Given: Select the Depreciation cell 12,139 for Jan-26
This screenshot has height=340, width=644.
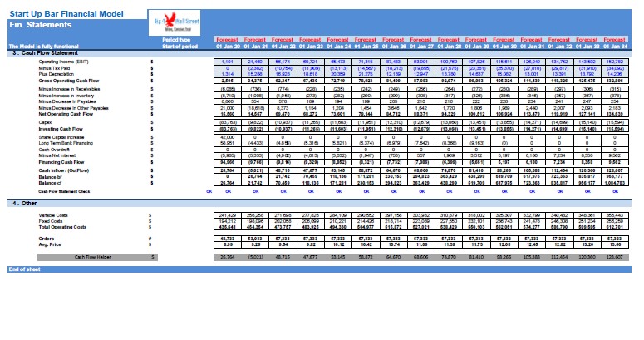Looking at the screenshot, I should pyautogui.click(x=394, y=75).
